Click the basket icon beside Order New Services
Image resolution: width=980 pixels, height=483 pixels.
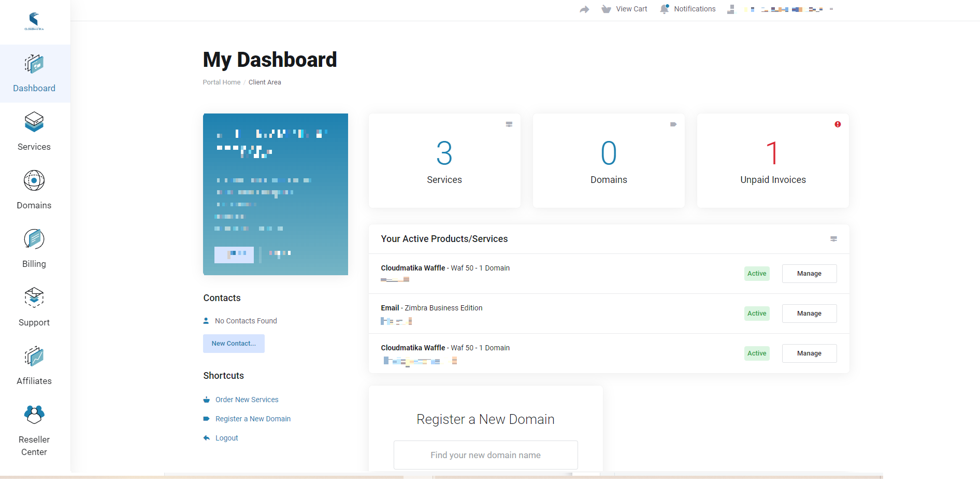pos(206,400)
